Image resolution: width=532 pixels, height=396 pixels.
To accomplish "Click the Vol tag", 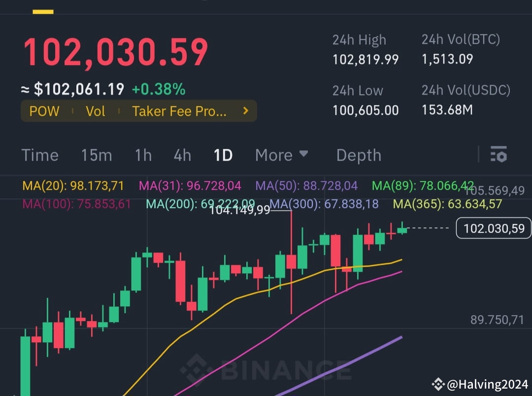I will (x=95, y=111).
